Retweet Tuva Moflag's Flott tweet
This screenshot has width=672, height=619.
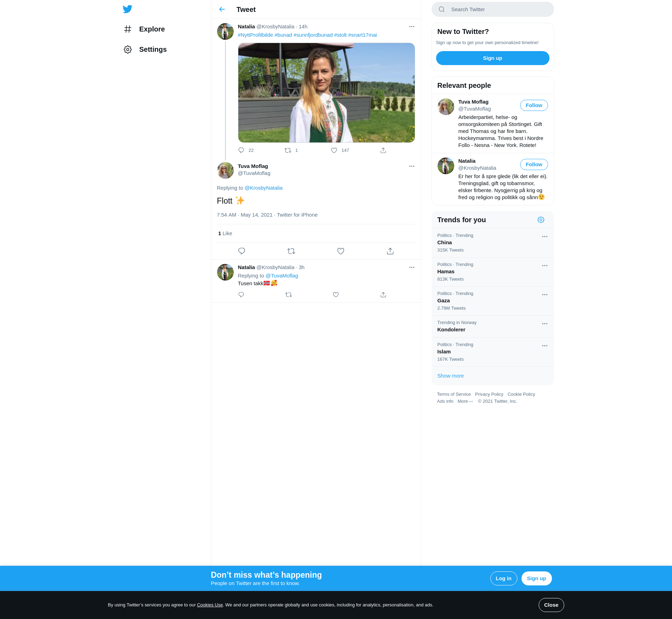point(291,251)
